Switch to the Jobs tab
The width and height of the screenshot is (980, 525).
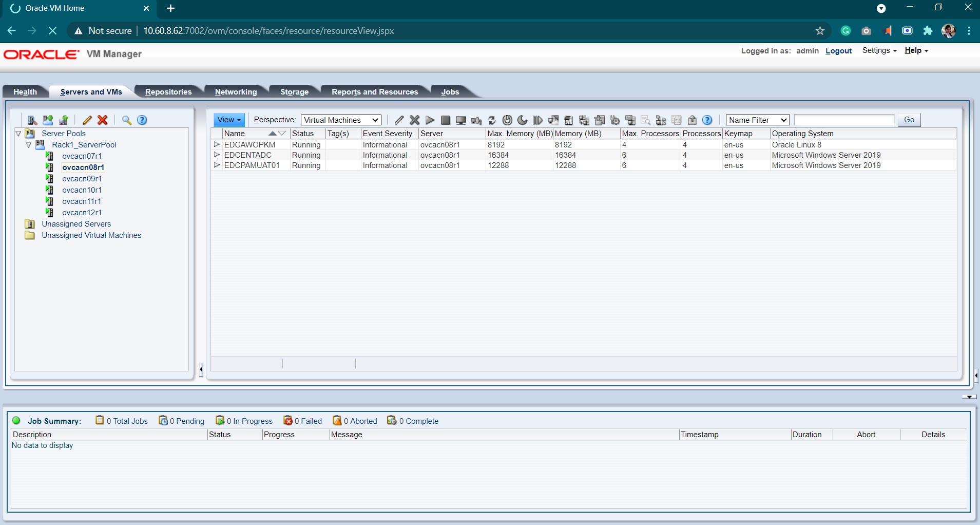click(x=450, y=91)
